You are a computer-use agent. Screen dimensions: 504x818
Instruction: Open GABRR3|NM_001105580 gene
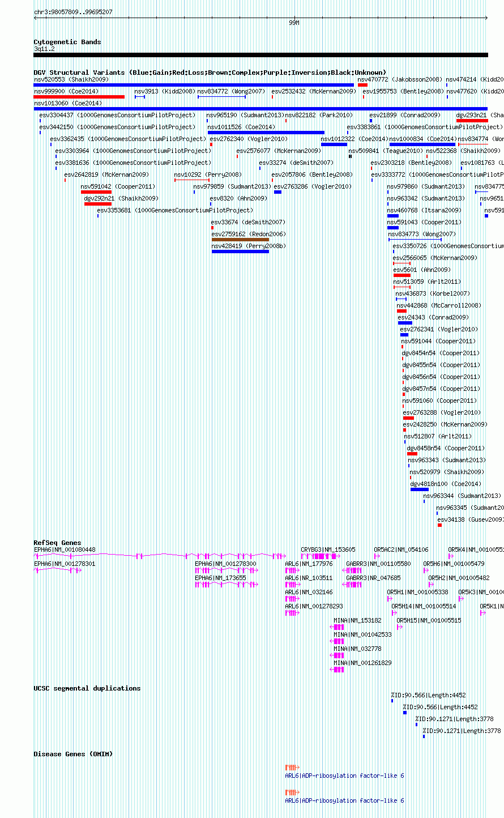point(378,564)
